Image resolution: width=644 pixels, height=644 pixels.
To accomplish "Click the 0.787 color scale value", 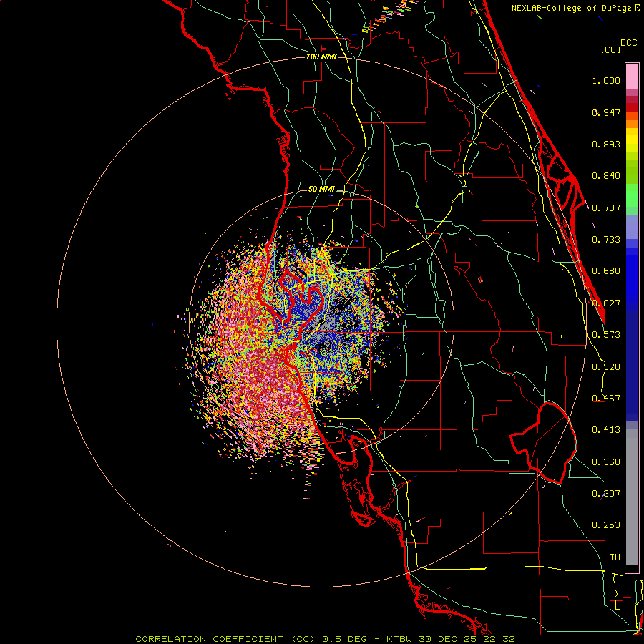I will click(606, 208).
